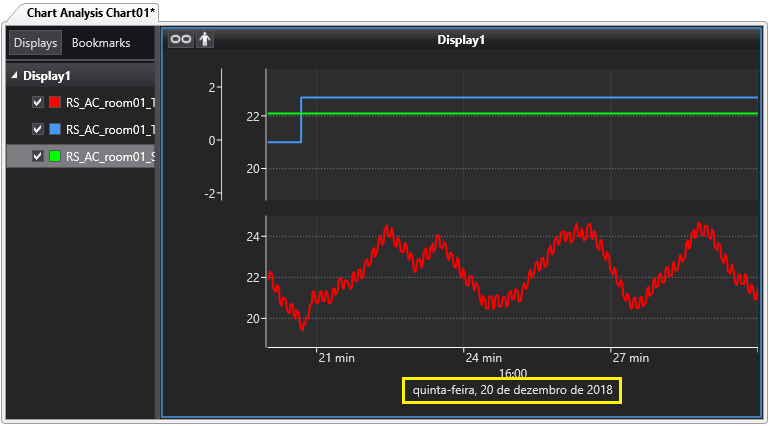Click the person-shaped icon in Display1 header

205,40
